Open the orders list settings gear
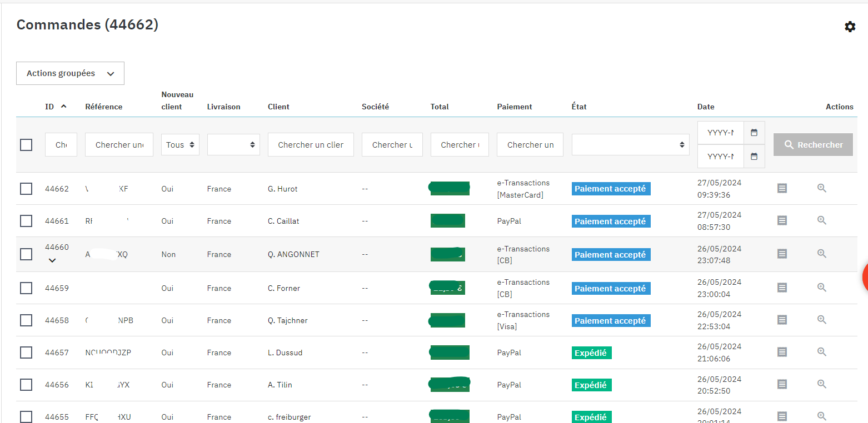868x423 pixels. click(850, 27)
